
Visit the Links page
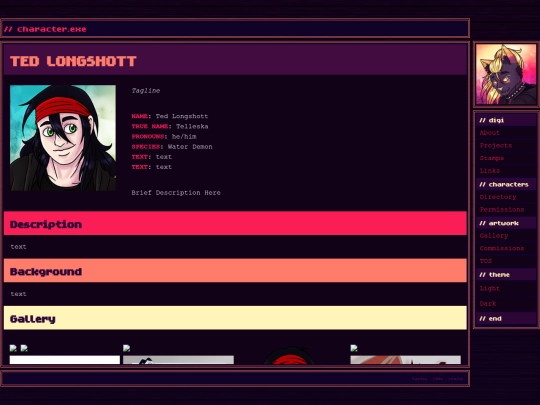click(x=489, y=170)
